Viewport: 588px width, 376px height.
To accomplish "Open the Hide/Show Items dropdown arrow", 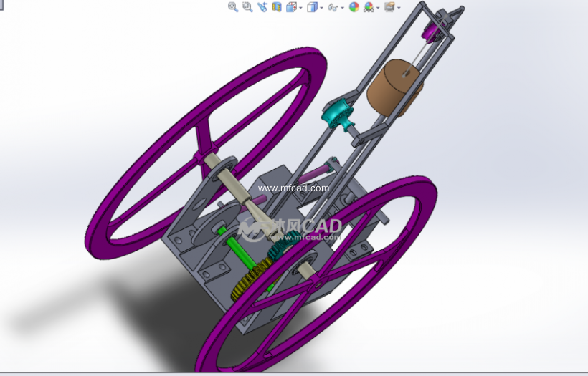I will click(342, 7).
